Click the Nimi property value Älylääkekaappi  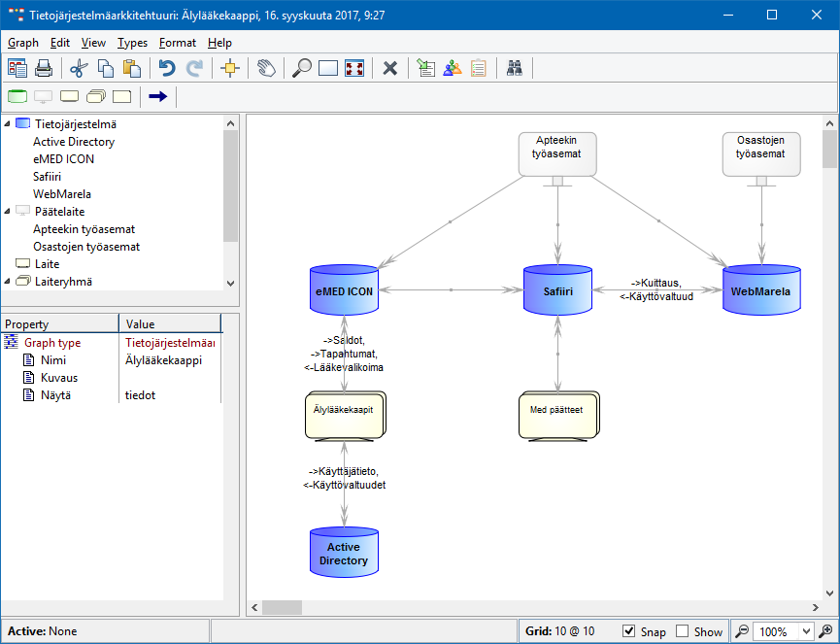pyautogui.click(x=163, y=360)
